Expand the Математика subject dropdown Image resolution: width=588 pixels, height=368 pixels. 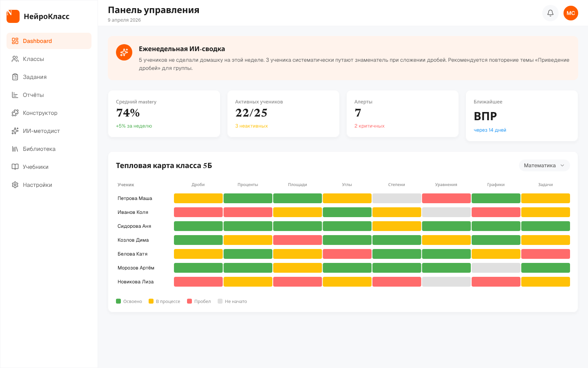pos(544,166)
